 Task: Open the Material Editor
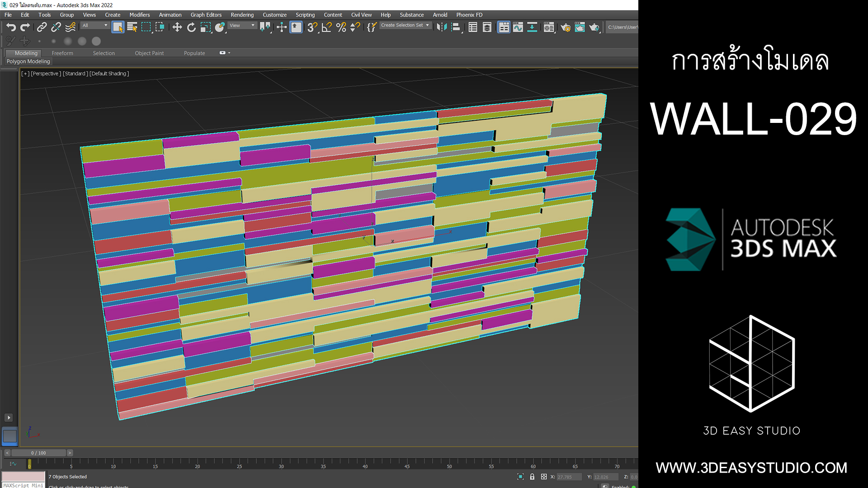548,28
